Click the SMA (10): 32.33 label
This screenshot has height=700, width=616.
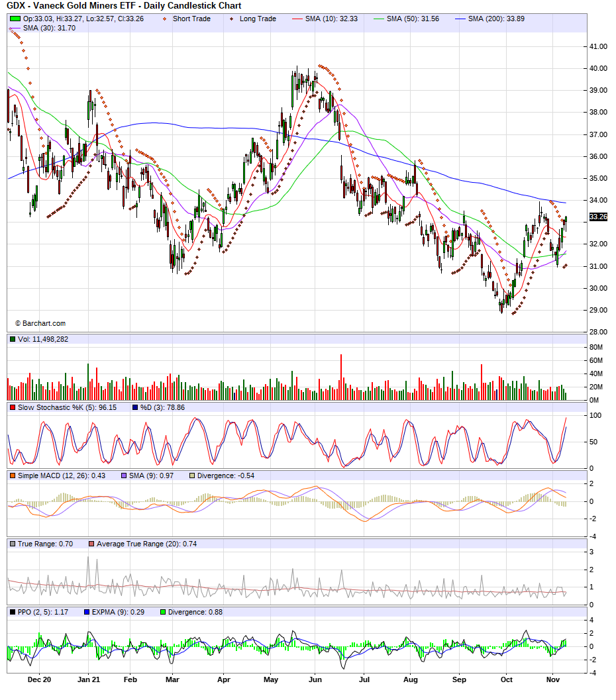point(331,19)
